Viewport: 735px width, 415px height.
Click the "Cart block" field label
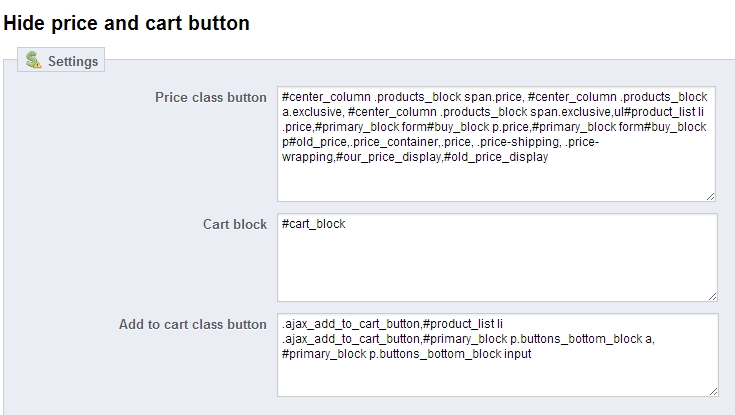(x=235, y=225)
